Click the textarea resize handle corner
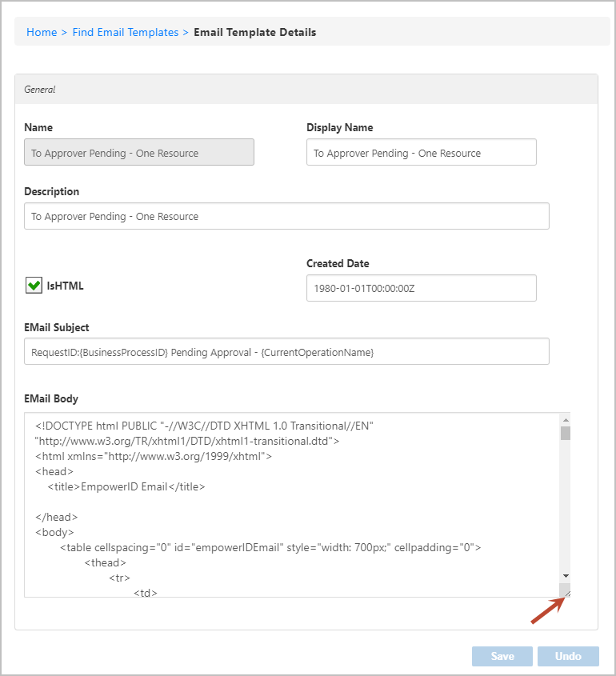Viewport: 616px width, 676px height. pyautogui.click(x=566, y=591)
